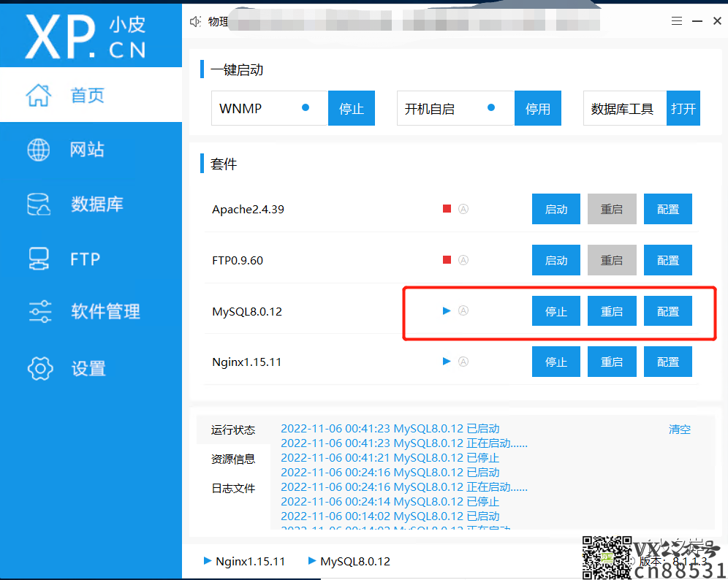Click status bar MySQL play arrow icon

point(312,560)
